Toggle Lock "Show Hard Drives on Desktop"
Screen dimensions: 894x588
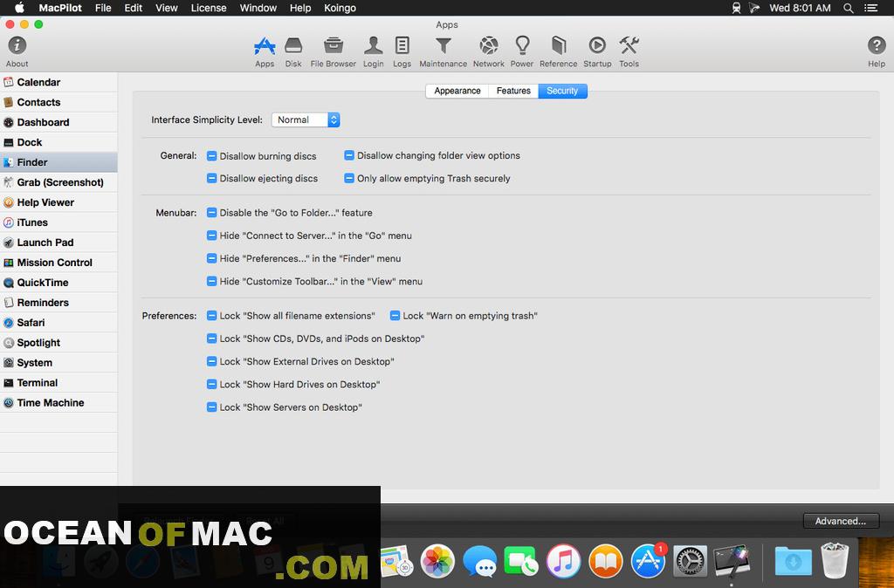point(211,384)
